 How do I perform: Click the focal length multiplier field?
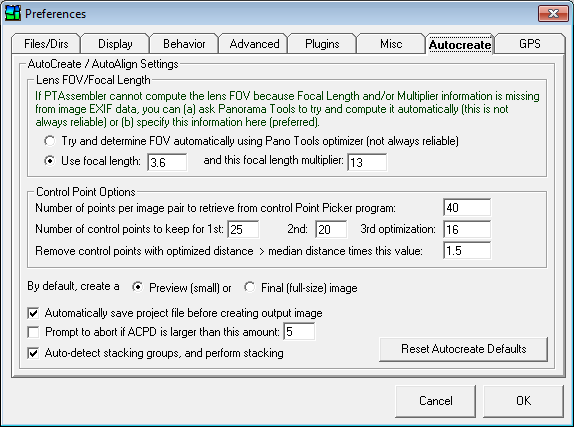tap(367, 162)
